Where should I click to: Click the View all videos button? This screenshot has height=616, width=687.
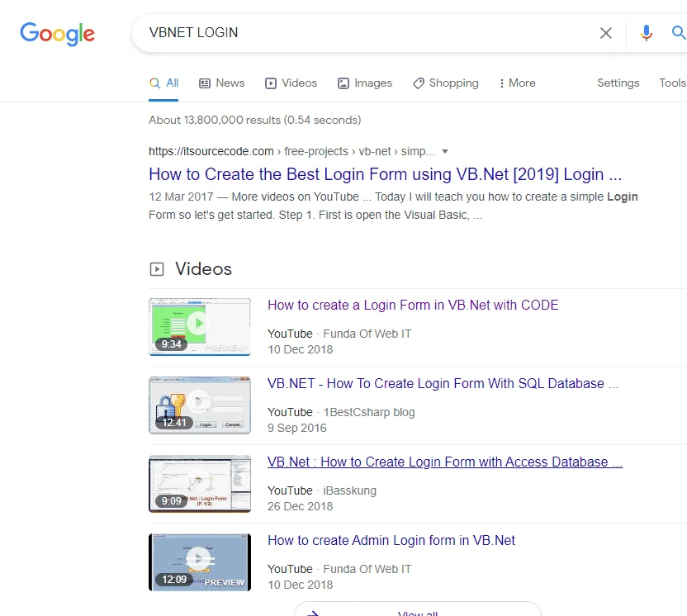click(x=418, y=610)
